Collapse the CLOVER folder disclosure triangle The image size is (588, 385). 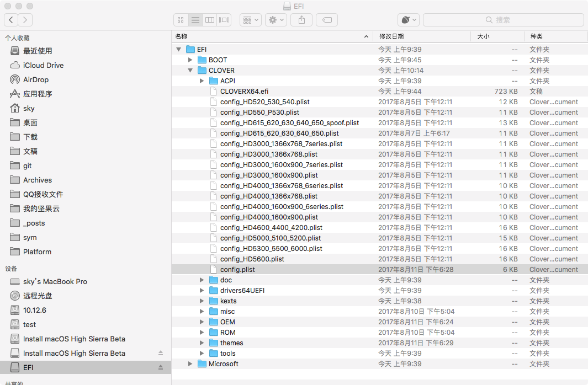190,71
